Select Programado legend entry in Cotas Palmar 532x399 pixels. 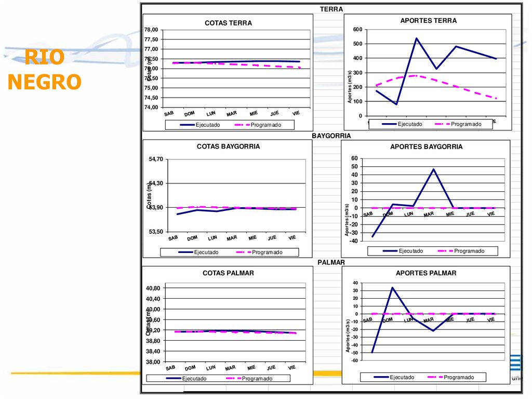pyautogui.click(x=249, y=379)
